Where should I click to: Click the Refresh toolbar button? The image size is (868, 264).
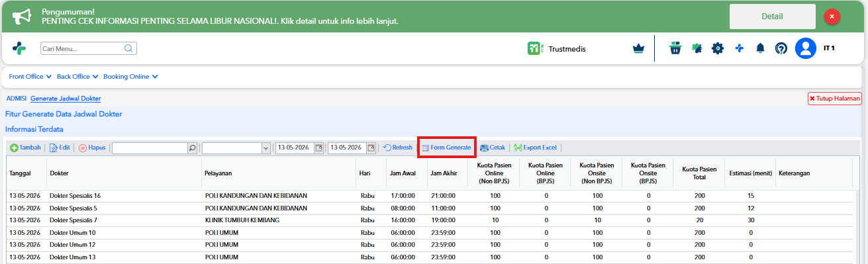pyautogui.click(x=397, y=148)
